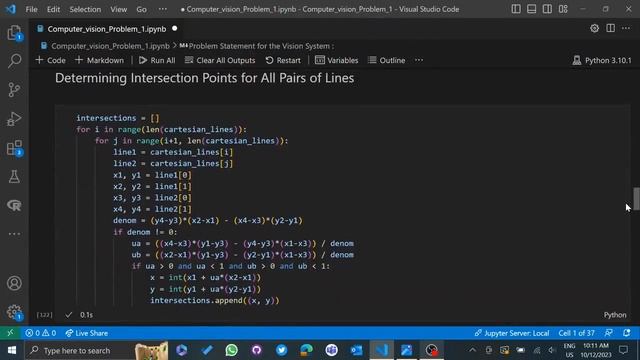This screenshot has width=640, height=360.
Task: Open the Selection menu
Action: [85, 9]
